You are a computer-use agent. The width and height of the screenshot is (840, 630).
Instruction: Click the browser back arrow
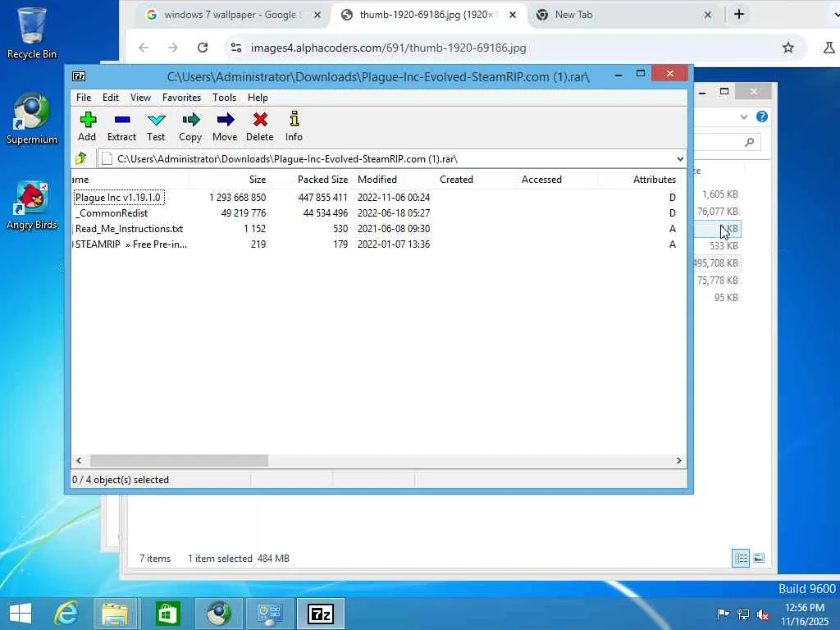click(144, 48)
